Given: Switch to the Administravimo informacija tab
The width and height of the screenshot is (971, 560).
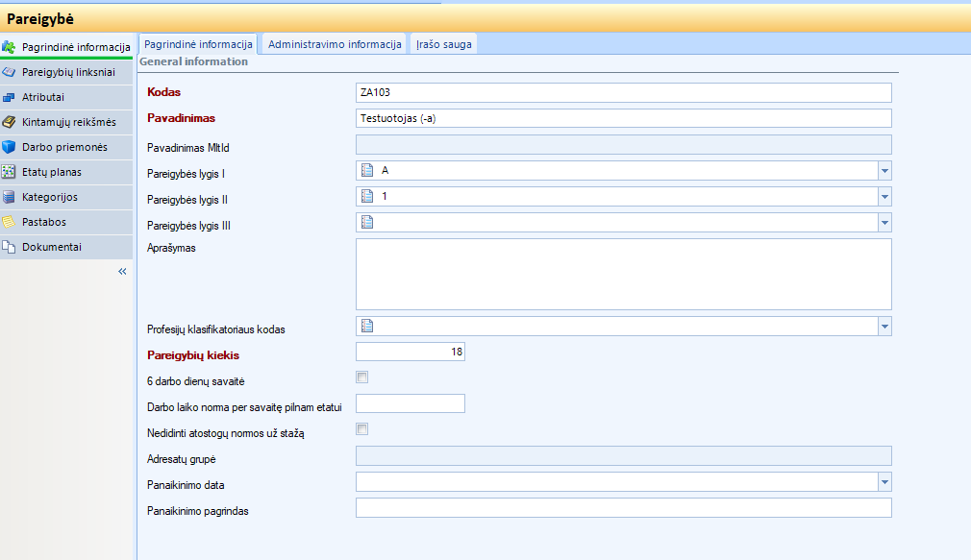Looking at the screenshot, I should coord(335,44).
